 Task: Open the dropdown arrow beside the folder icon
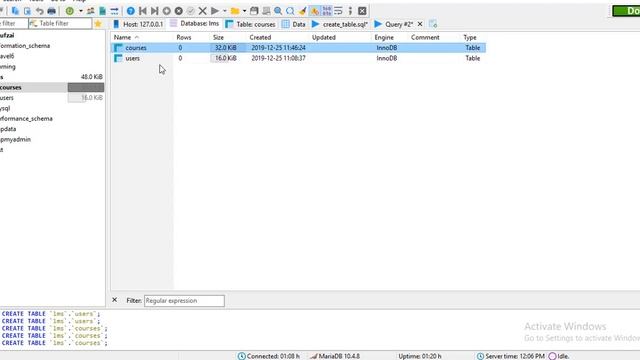tap(244, 11)
